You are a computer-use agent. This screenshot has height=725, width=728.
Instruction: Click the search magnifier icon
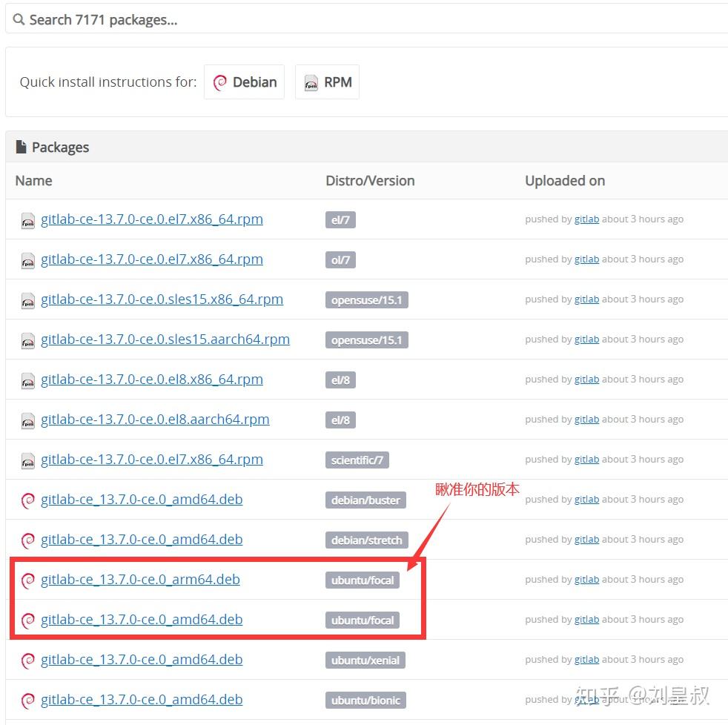tap(19, 19)
